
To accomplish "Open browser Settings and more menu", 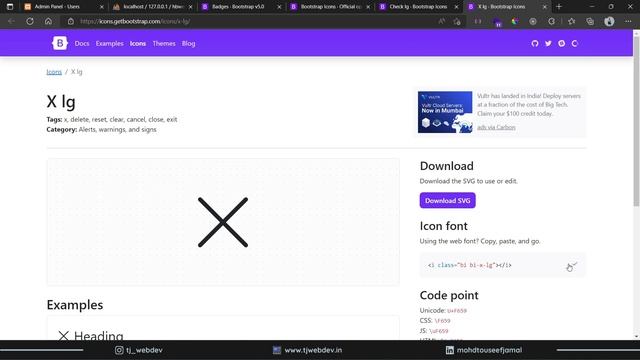I will click(628, 21).
